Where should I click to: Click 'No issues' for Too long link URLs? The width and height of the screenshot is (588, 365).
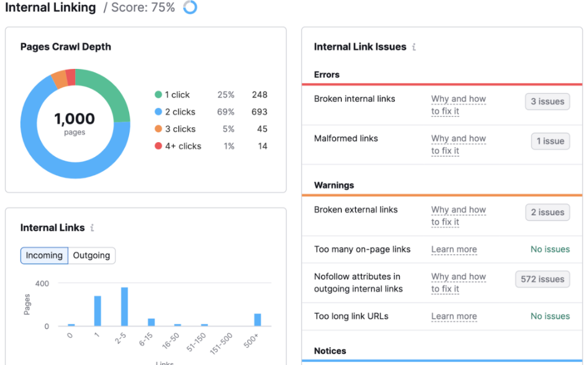pyautogui.click(x=550, y=317)
